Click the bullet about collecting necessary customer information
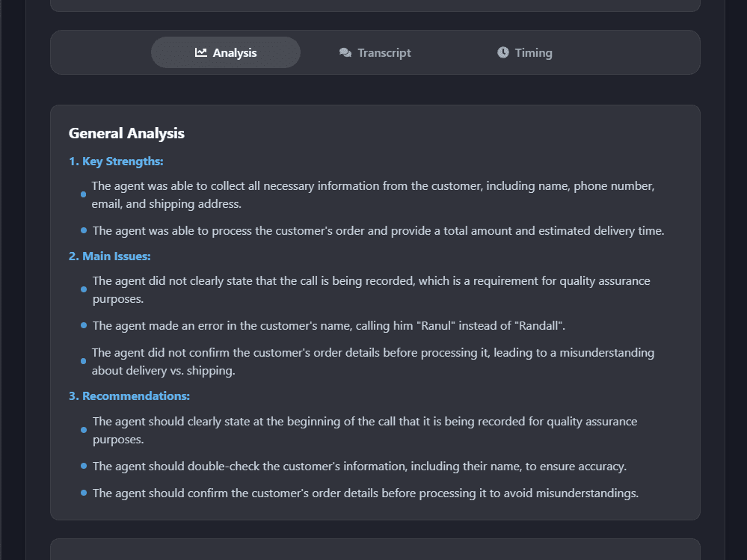Viewport: 747px width, 560px height. pos(373,194)
